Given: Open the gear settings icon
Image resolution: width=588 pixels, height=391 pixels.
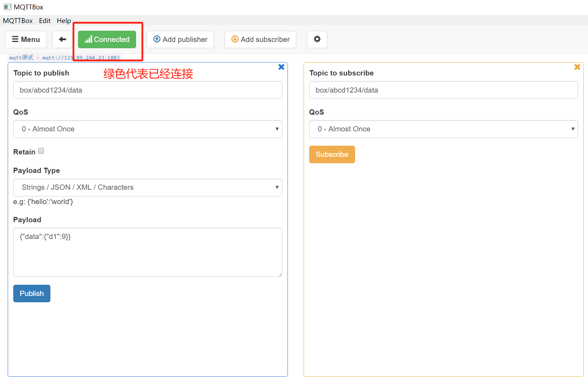Looking at the screenshot, I should coord(317,39).
